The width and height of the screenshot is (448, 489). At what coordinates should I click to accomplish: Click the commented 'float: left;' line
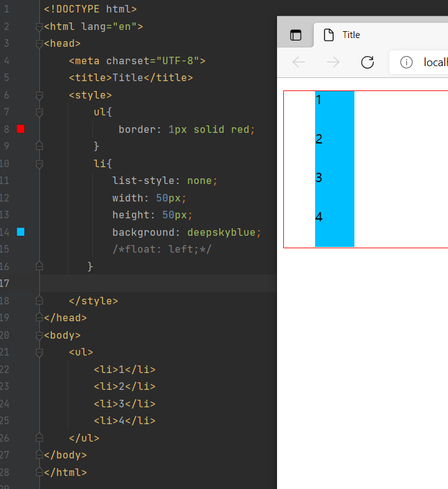[x=162, y=249]
